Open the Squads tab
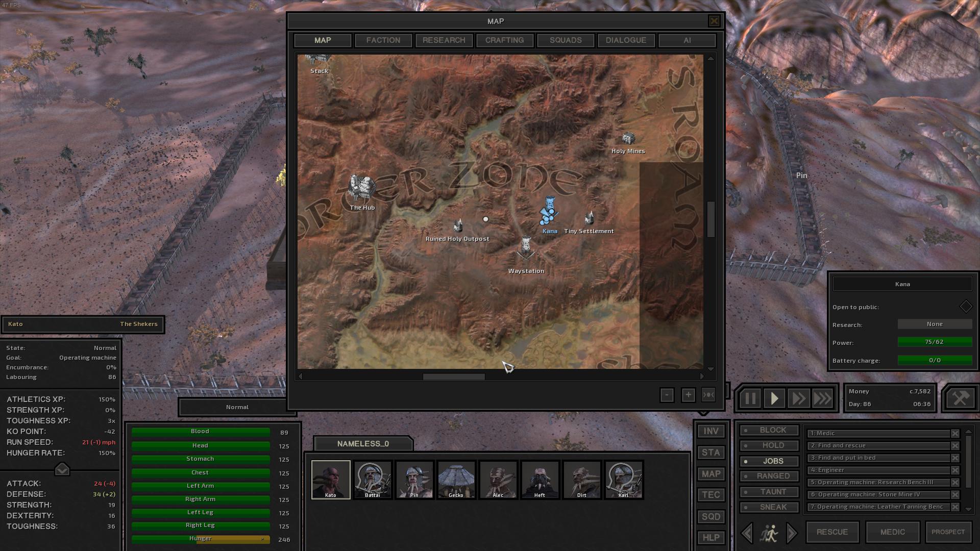 (x=566, y=40)
